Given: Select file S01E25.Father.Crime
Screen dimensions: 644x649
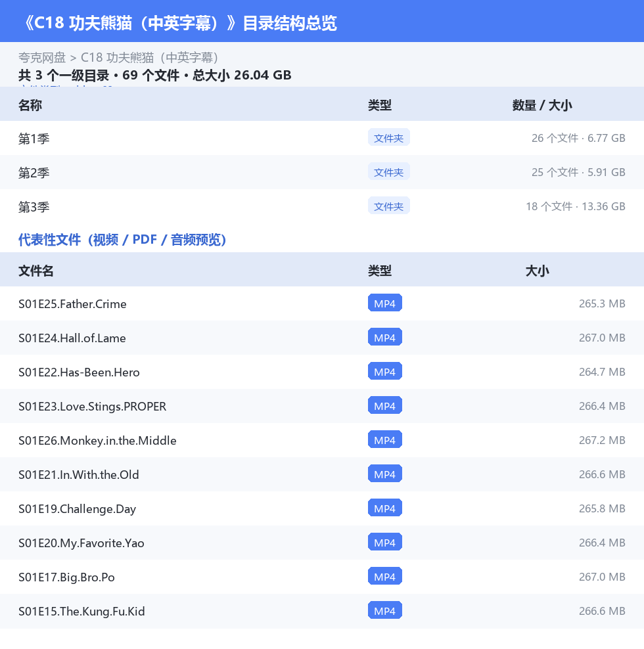Looking at the screenshot, I should [72, 303].
